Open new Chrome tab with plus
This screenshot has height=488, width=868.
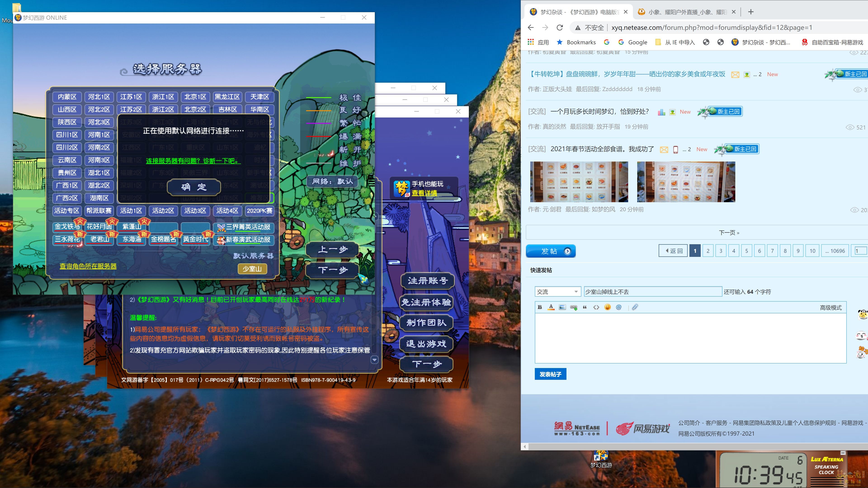pyautogui.click(x=751, y=12)
